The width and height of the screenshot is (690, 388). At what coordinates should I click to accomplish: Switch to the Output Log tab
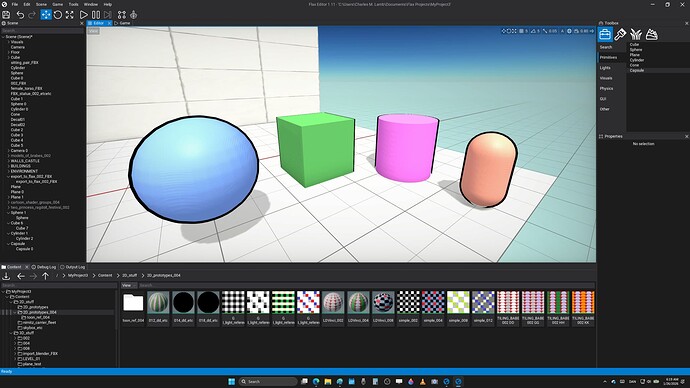click(73, 267)
